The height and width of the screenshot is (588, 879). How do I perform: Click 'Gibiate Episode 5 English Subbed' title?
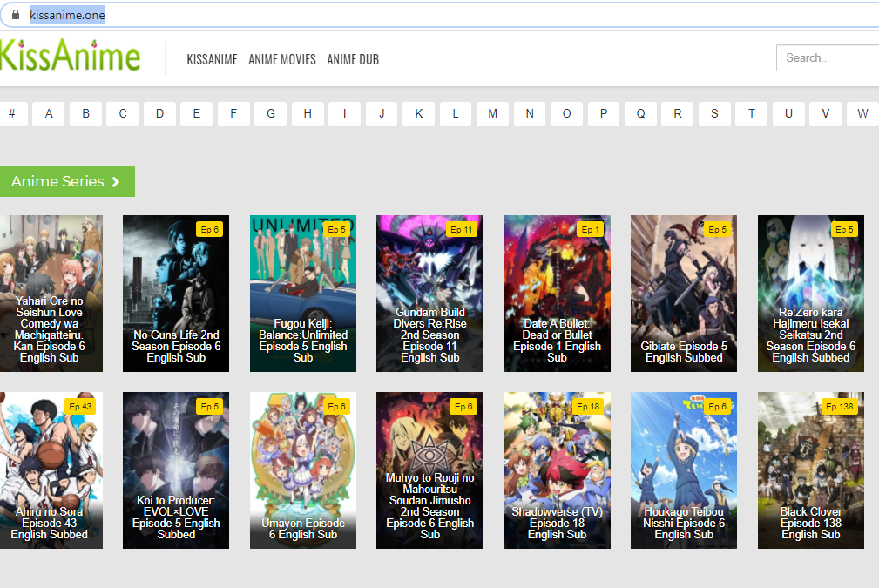click(x=684, y=352)
